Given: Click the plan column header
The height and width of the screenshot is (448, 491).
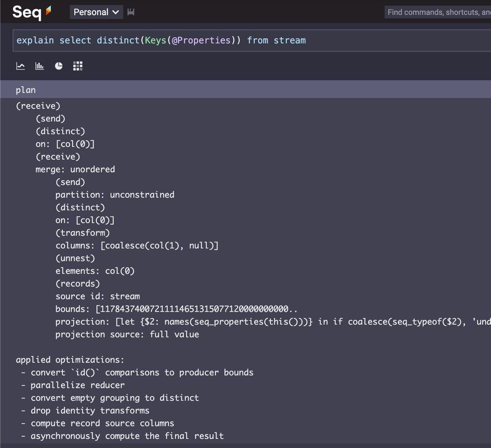Looking at the screenshot, I should (x=26, y=90).
